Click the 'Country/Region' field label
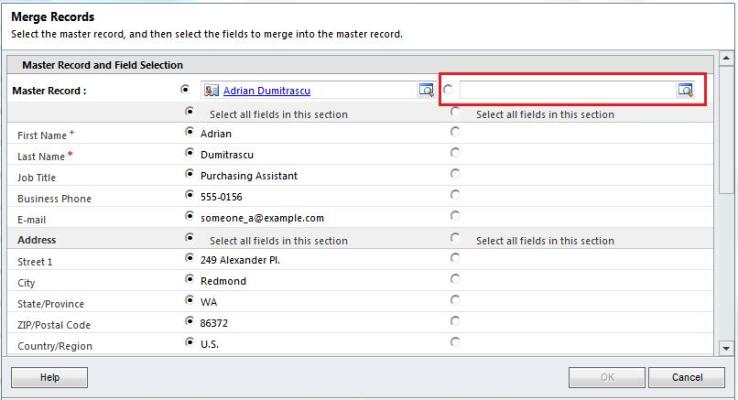 pyautogui.click(x=55, y=346)
